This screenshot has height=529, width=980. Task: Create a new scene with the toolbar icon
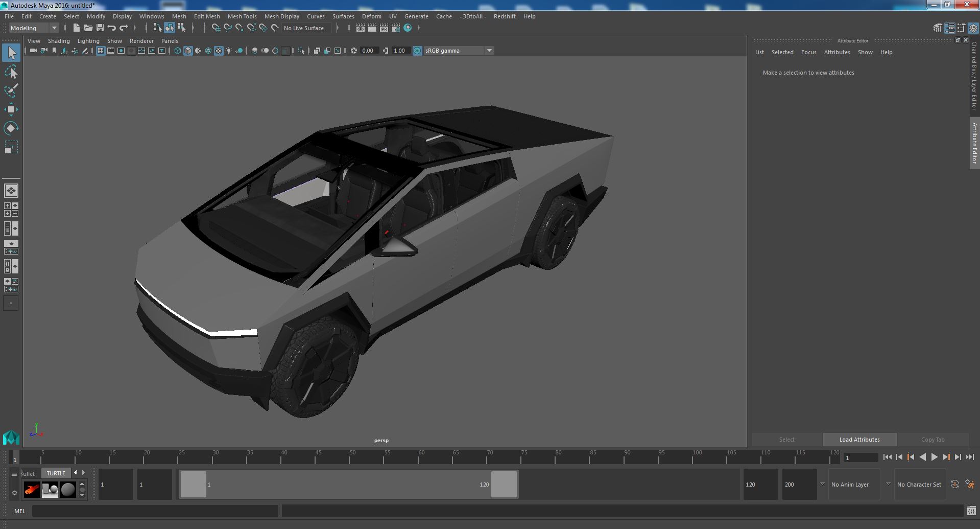(77, 28)
